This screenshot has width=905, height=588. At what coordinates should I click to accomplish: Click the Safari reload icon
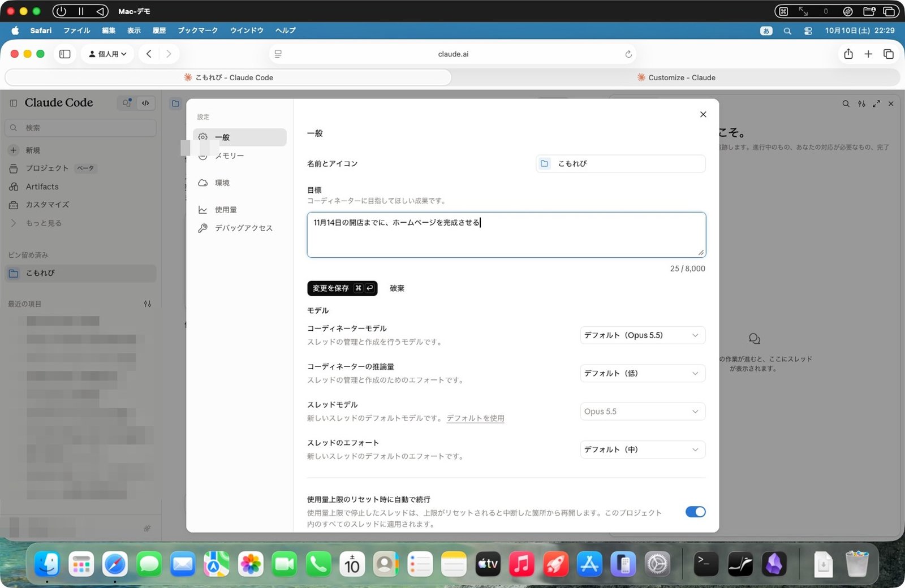[x=628, y=54]
